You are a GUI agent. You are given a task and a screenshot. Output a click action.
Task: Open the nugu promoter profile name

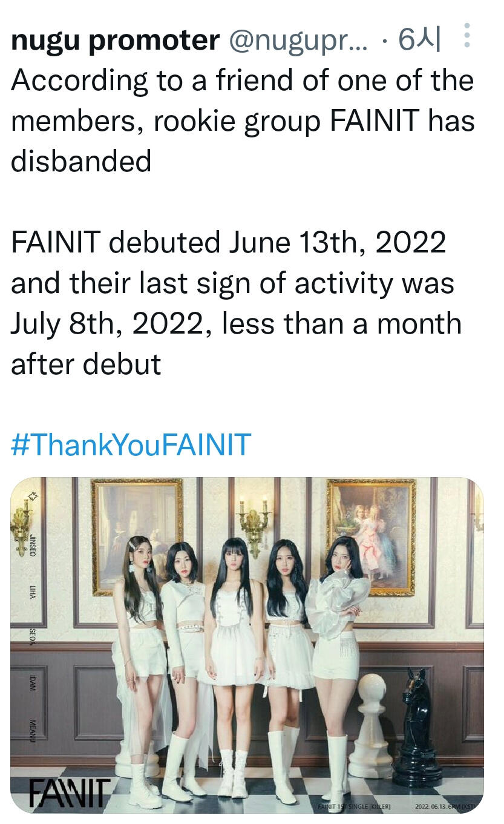coord(115,41)
